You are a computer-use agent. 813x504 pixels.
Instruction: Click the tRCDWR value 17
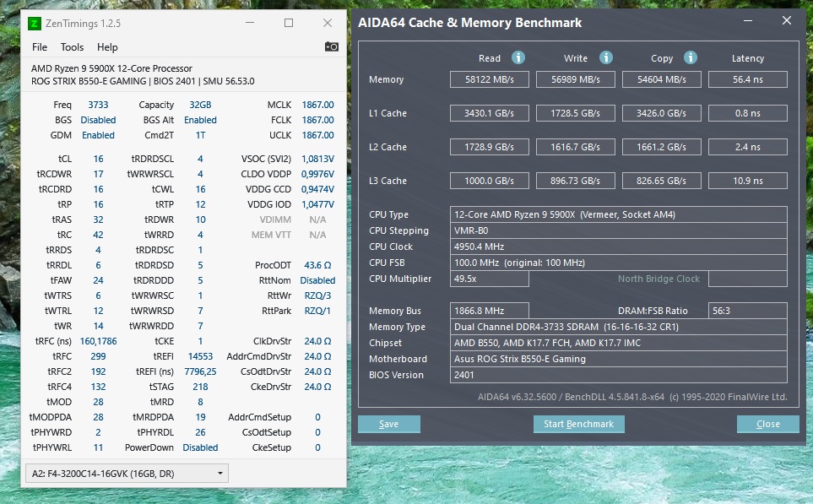[98, 174]
